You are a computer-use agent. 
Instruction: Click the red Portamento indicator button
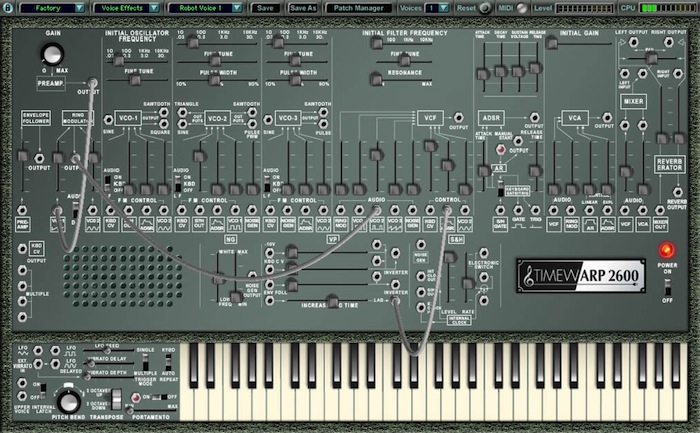point(135,397)
